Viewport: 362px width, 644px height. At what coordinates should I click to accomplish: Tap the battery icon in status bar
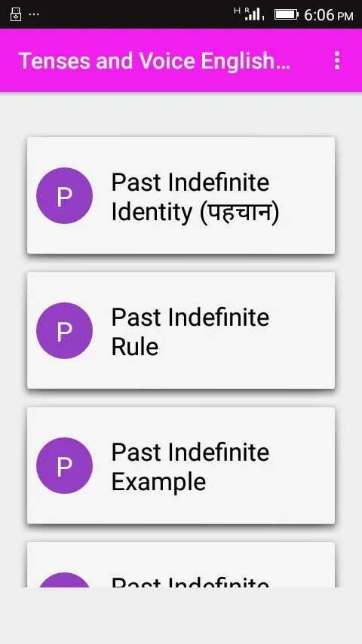point(287,15)
